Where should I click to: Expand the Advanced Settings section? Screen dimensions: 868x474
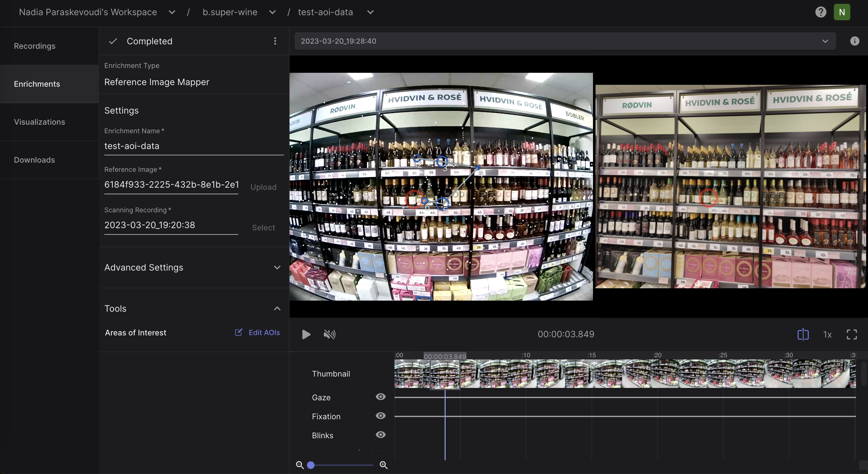[194, 267]
